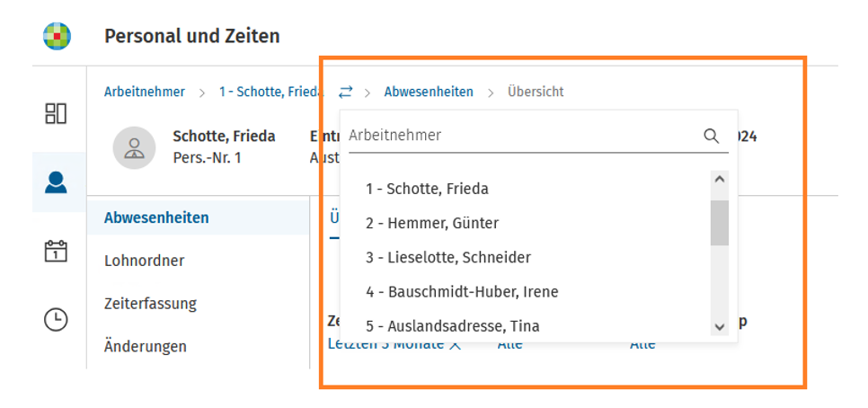Open the Letzten 3 Monate filter

tap(394, 344)
